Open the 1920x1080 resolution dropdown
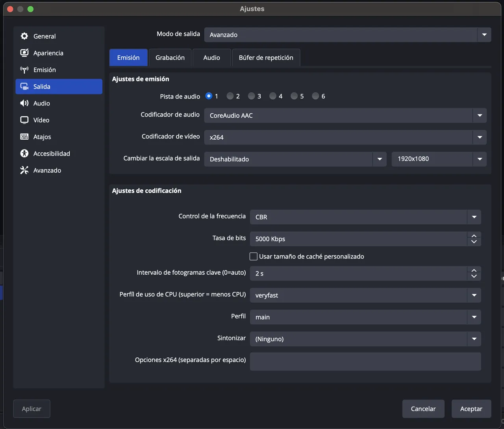 439,159
